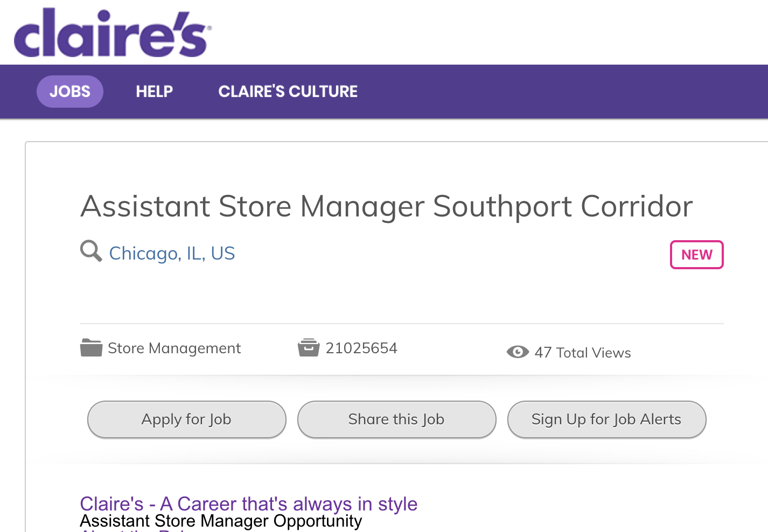This screenshot has width=768, height=532.
Task: Click the Assistant Store Manager Southport Corridor title
Action: [x=386, y=206]
